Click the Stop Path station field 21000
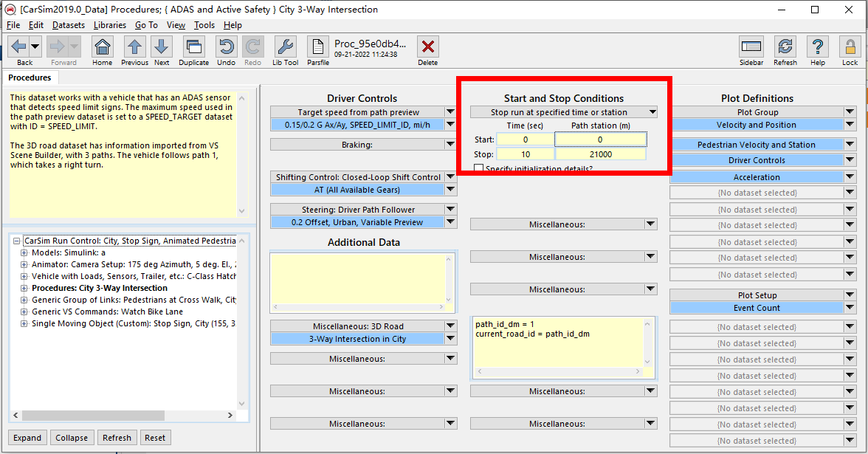 click(x=601, y=154)
